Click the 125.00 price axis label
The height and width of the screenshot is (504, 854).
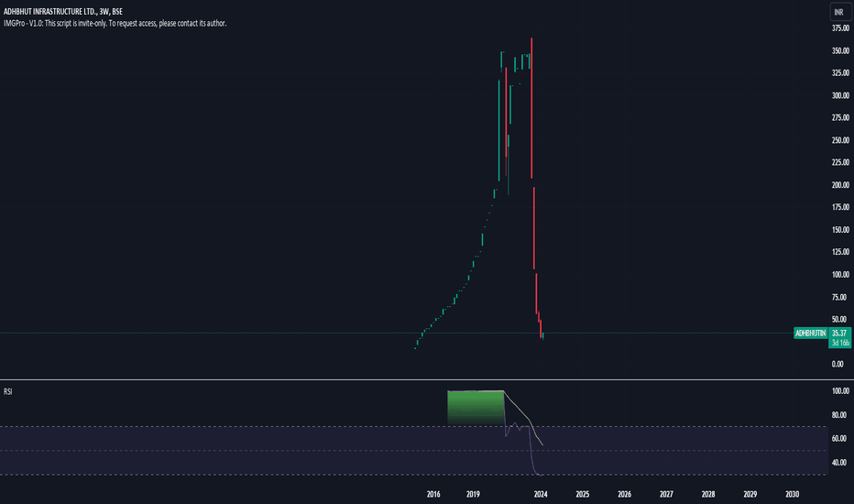click(840, 252)
